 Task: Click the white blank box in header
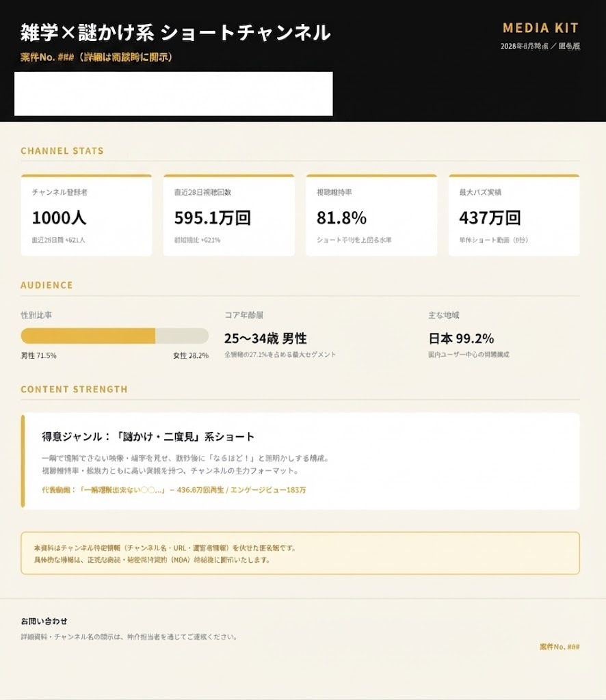(x=173, y=94)
